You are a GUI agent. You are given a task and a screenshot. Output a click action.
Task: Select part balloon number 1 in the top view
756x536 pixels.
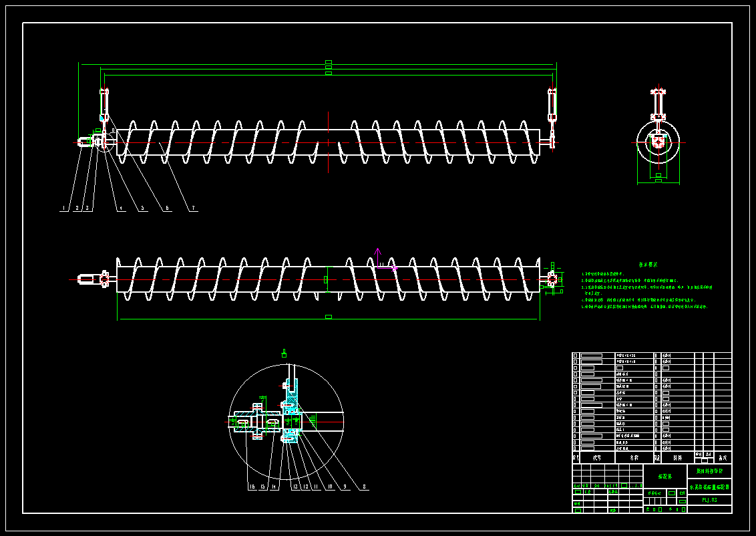pyautogui.click(x=63, y=209)
